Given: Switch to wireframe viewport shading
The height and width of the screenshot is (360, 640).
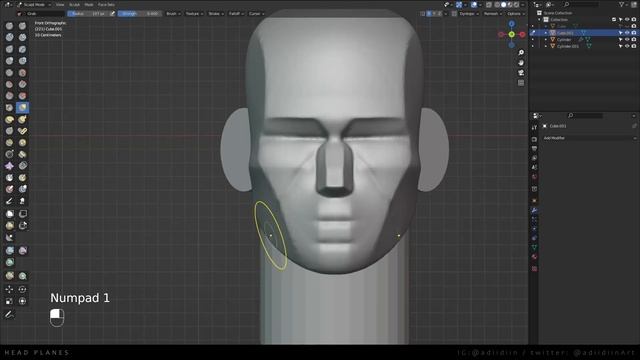Looking at the screenshot, I should click(x=497, y=4).
